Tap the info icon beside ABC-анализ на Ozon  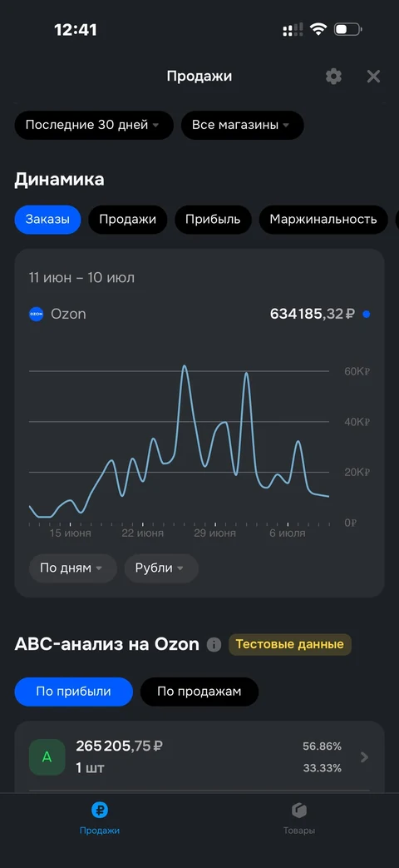[214, 645]
